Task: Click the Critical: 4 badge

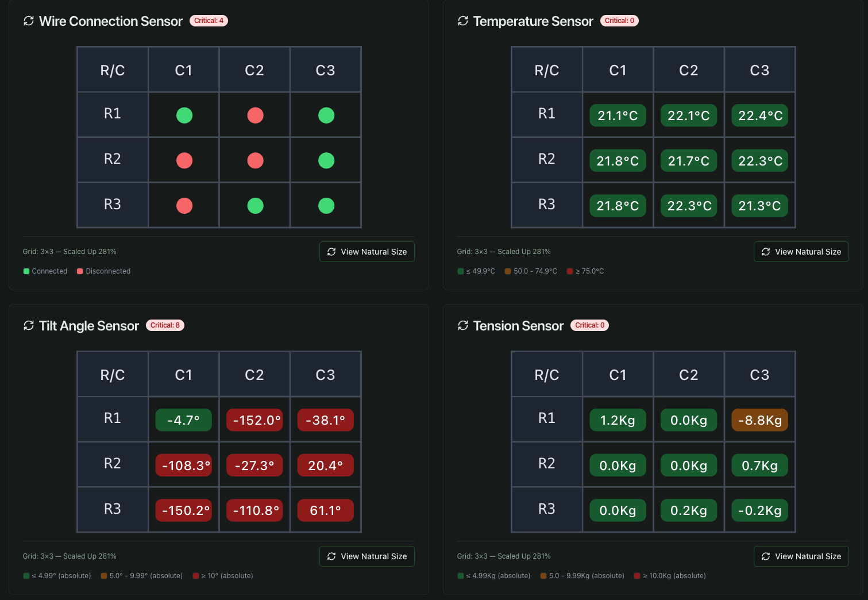Action: (209, 21)
